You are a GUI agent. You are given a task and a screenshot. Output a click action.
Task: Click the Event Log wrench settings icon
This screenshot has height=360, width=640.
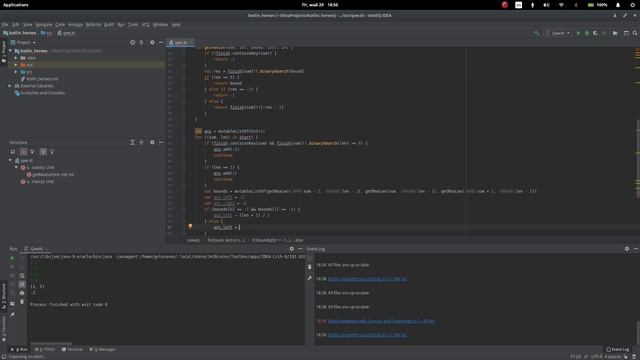[310, 278]
